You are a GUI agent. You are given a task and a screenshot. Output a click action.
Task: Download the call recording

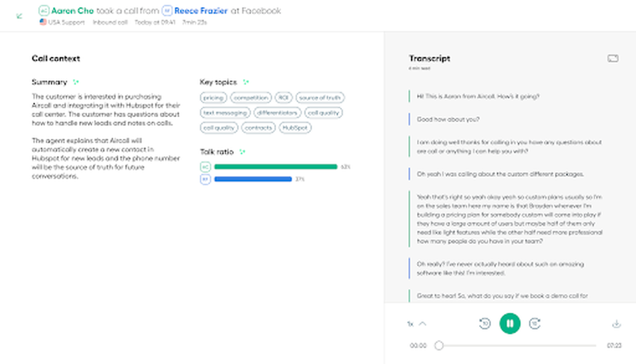616,324
